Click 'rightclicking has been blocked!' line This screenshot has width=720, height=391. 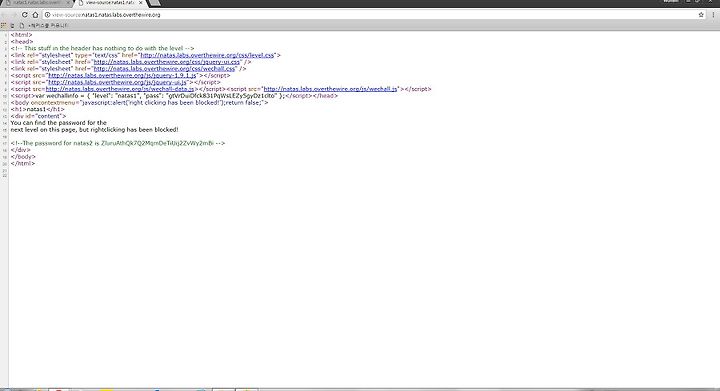[x=94, y=130]
